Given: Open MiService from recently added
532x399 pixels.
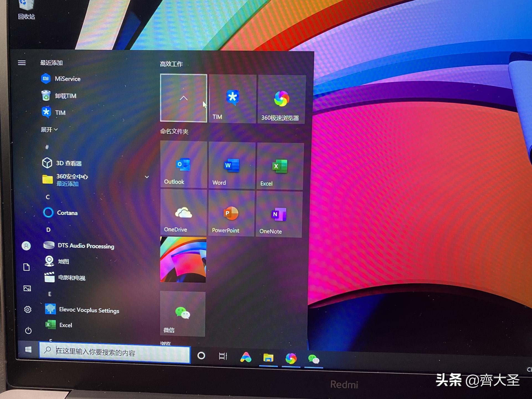Looking at the screenshot, I should coord(67,79).
